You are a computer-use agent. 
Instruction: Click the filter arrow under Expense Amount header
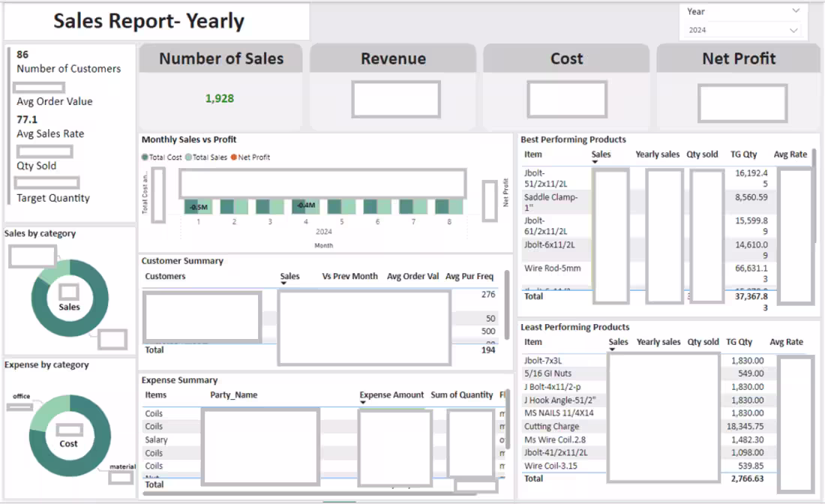(364, 403)
